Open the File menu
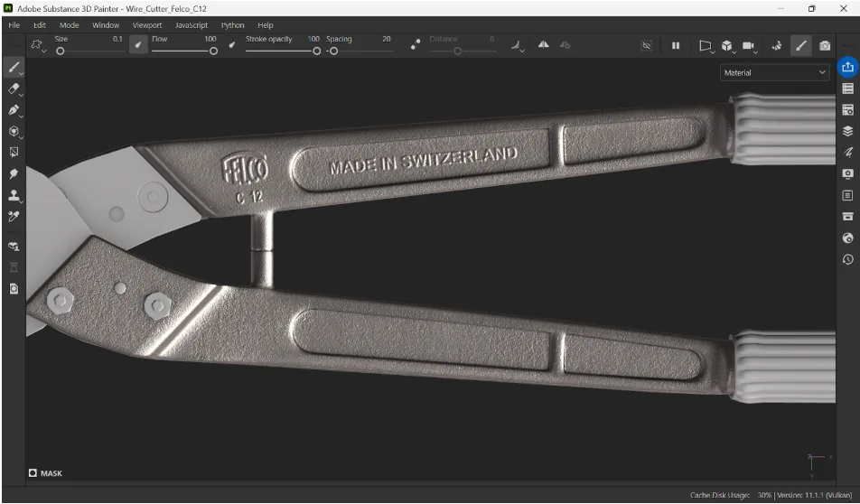This screenshot has height=504, width=860. click(x=14, y=25)
